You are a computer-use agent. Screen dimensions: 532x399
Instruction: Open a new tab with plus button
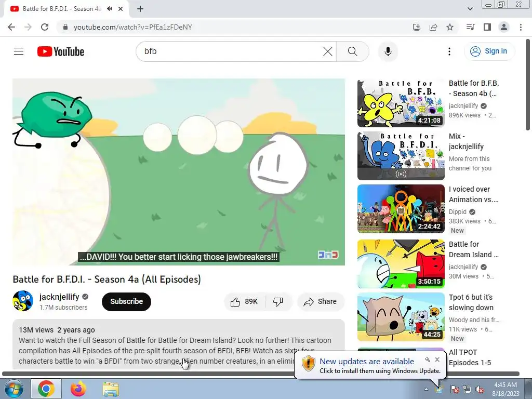point(140,9)
